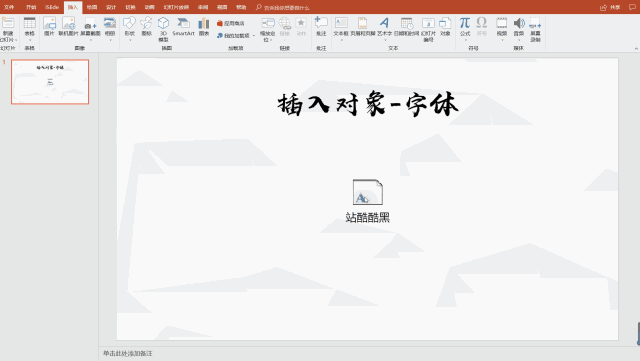The image size is (640, 361).
Task: Open Online Pictures (联机图片) tool
Action: (68, 27)
